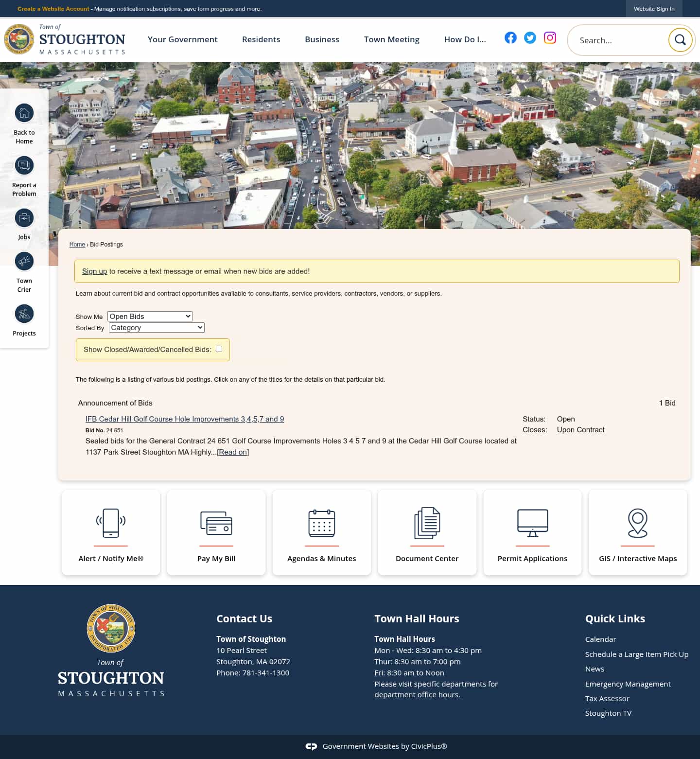
Task: Click the Twitter icon in header
Action: coord(530,37)
